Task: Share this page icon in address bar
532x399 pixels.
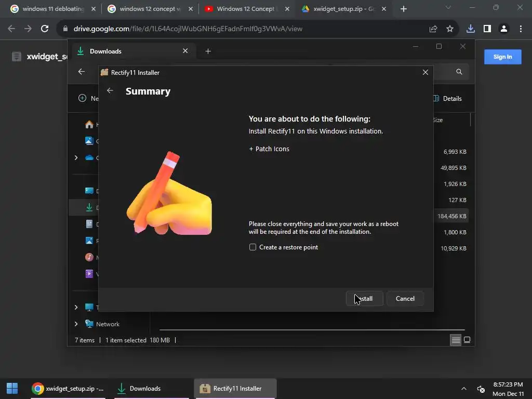Action: 433,29
